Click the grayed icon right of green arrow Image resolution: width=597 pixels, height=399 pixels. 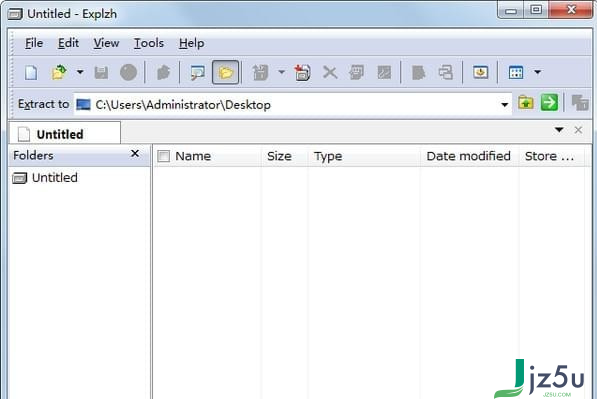point(580,103)
